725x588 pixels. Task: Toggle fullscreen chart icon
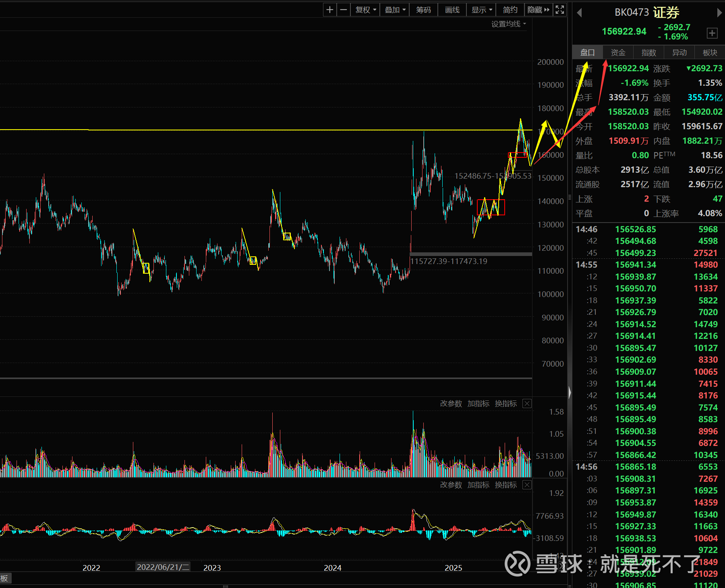(x=560, y=10)
